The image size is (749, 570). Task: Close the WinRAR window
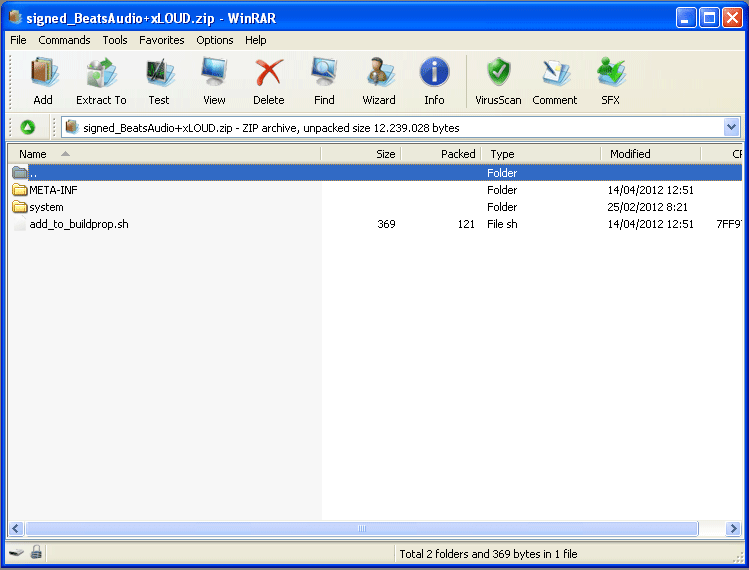pos(732,18)
